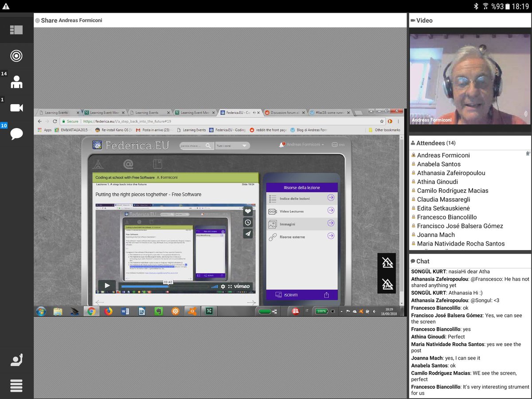532x399 pixels.
Task: Open Risorse esterne arrow
Action: (331, 236)
